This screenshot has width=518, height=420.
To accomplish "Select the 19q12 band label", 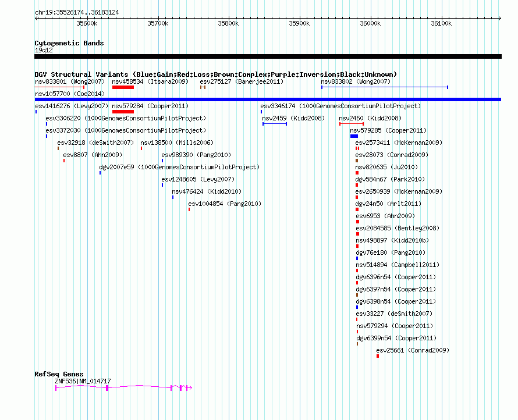I will [44, 50].
